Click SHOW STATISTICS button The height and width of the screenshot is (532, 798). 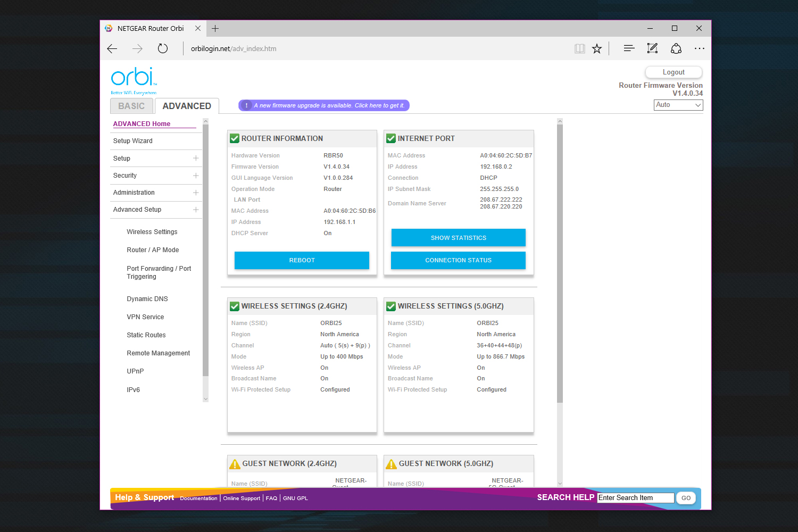pos(459,238)
